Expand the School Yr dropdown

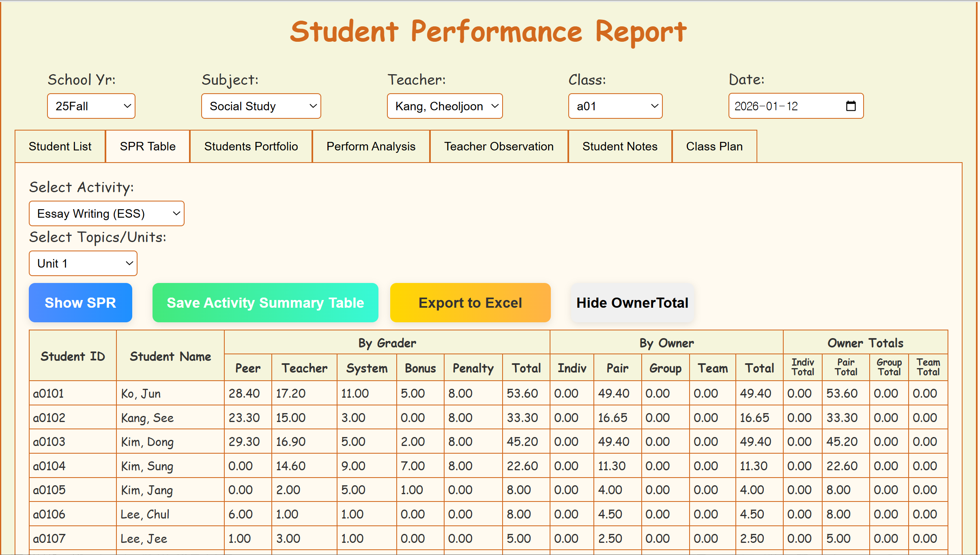click(x=91, y=106)
